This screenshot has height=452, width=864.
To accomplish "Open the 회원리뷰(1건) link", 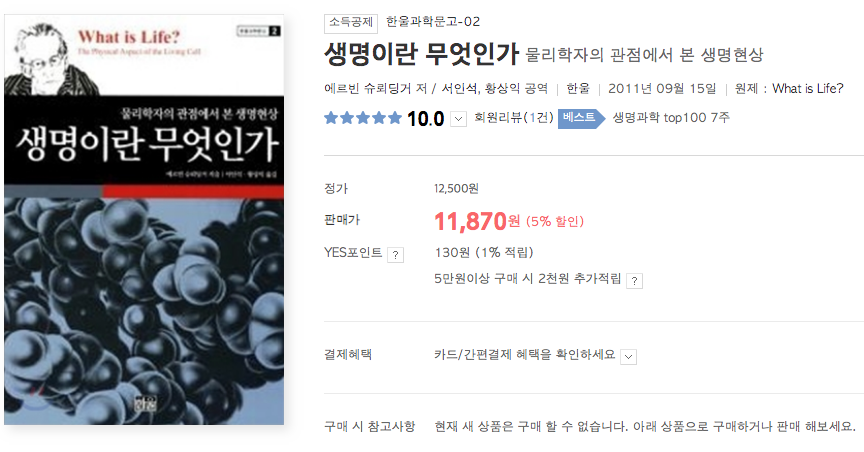I will (514, 118).
